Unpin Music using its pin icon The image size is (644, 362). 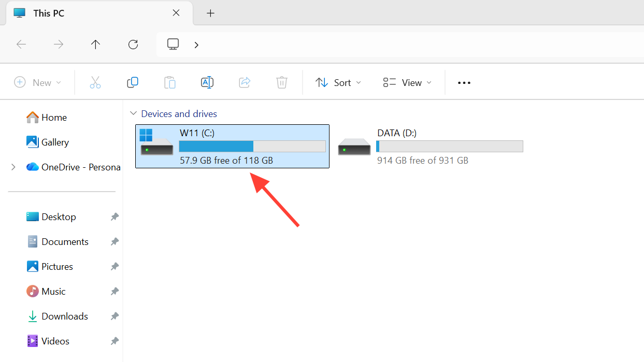115,292
